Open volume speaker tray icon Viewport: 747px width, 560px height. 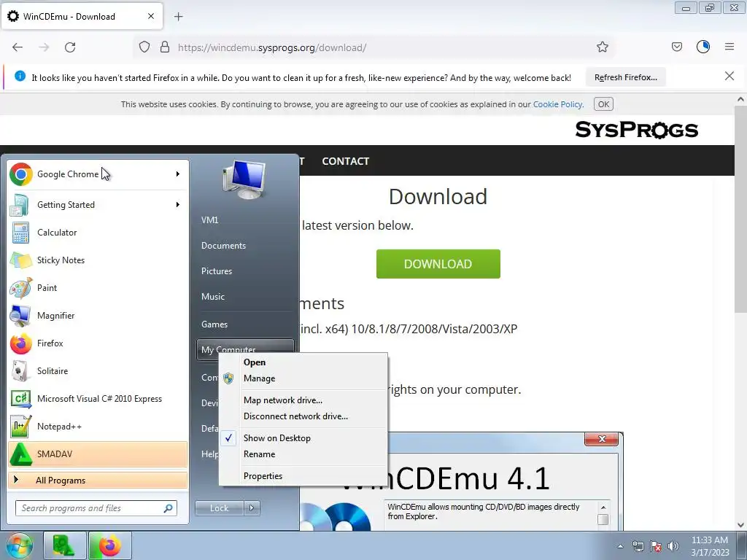point(673,546)
